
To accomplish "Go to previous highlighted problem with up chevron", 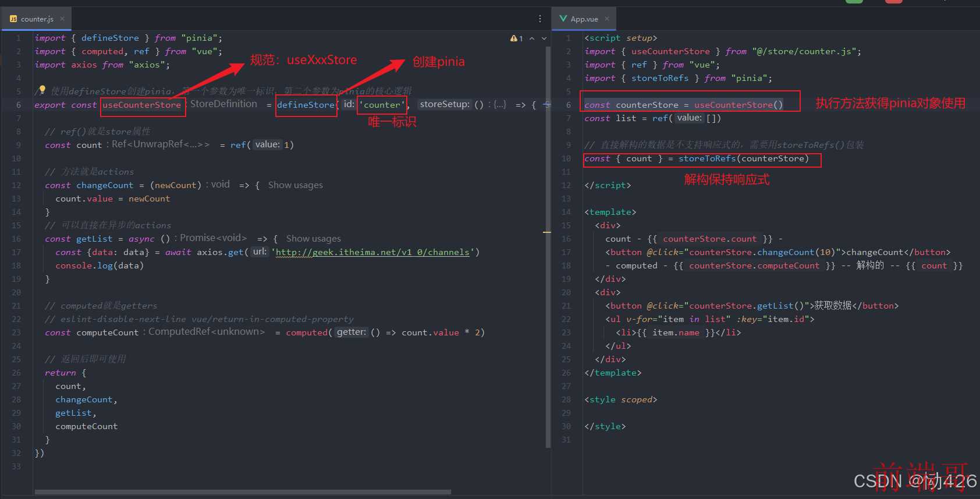I will (532, 38).
